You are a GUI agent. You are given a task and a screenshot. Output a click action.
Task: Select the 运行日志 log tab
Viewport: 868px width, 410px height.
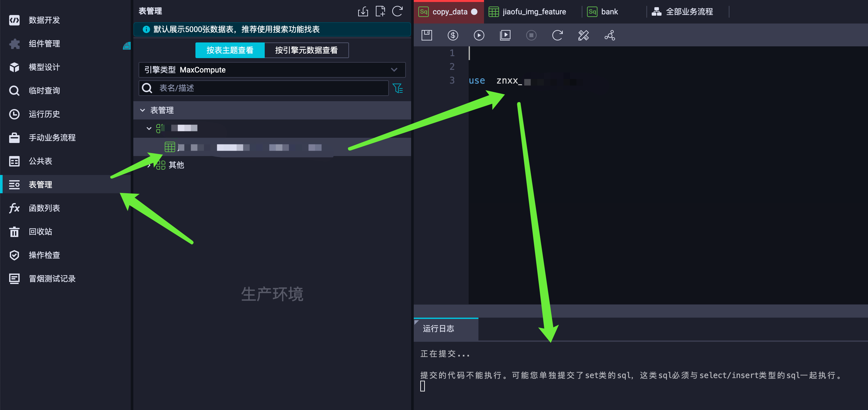(x=438, y=328)
